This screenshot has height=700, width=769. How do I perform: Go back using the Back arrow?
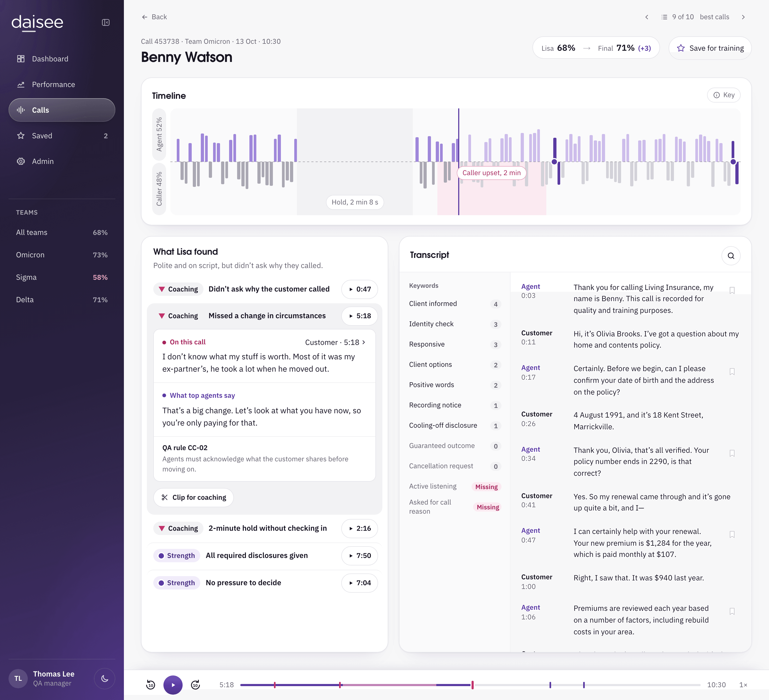tap(154, 17)
